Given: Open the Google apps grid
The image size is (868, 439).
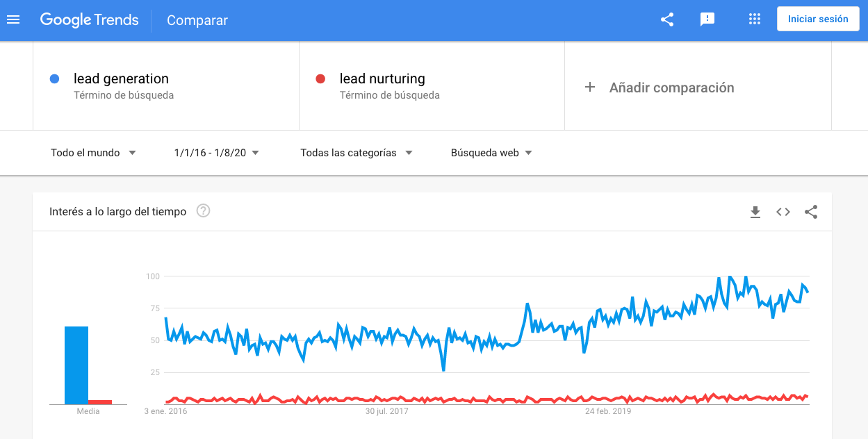Looking at the screenshot, I should [755, 19].
